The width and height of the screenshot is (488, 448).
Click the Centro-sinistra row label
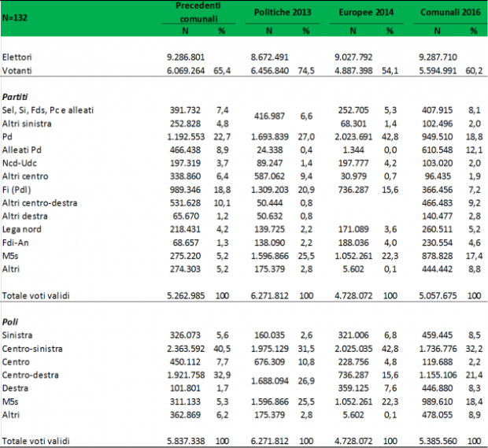tap(32, 349)
